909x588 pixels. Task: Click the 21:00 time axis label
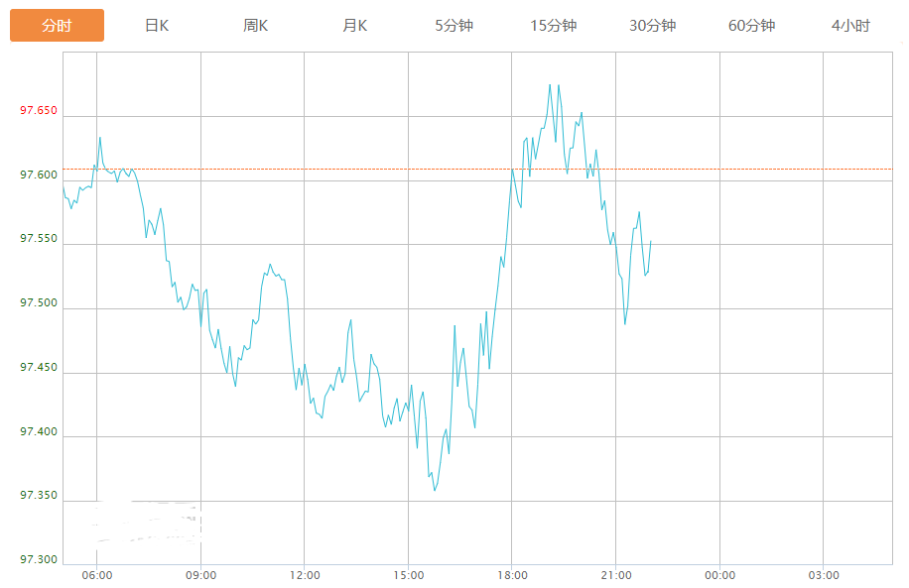tap(615, 575)
